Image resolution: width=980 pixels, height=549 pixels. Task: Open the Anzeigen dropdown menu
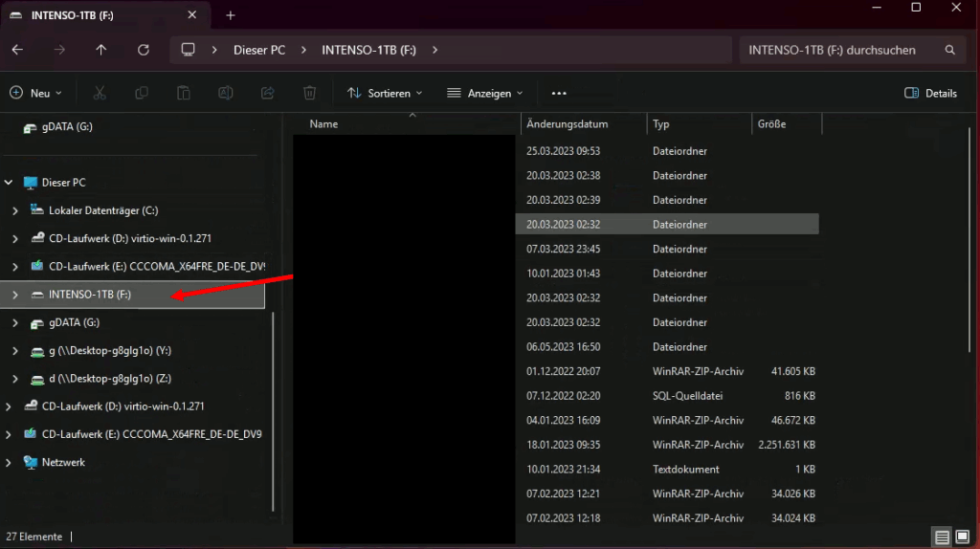(x=485, y=93)
